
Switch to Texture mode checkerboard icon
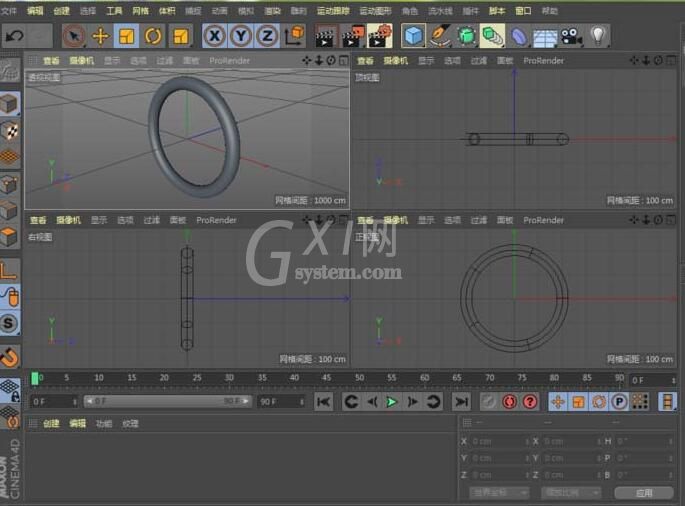click(x=10, y=131)
